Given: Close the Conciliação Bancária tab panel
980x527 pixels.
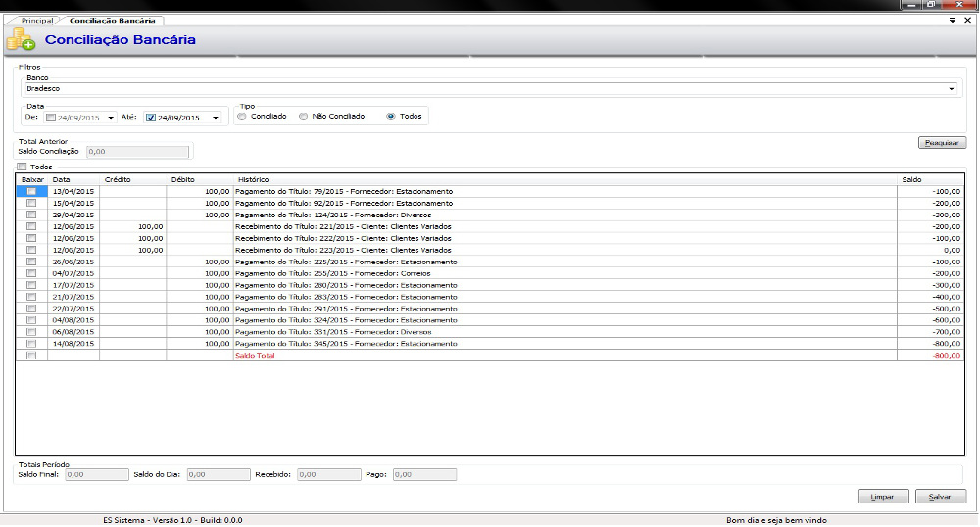Looking at the screenshot, I should 968,20.
